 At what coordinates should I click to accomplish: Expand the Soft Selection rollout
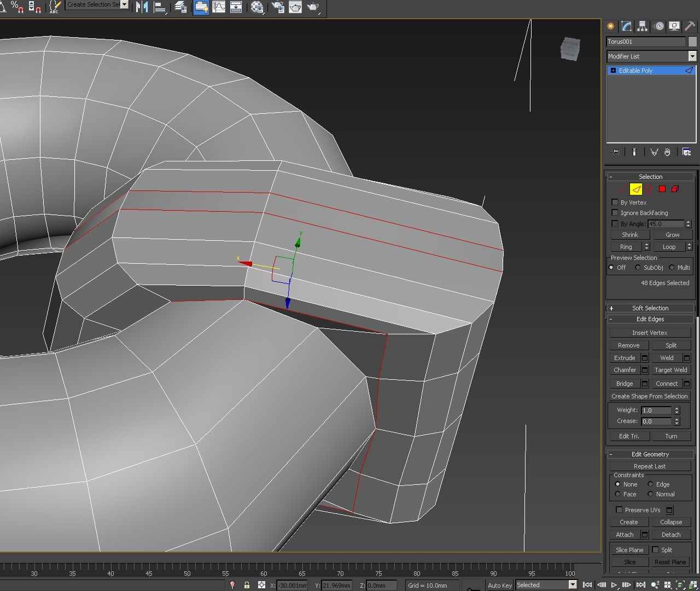click(x=650, y=308)
